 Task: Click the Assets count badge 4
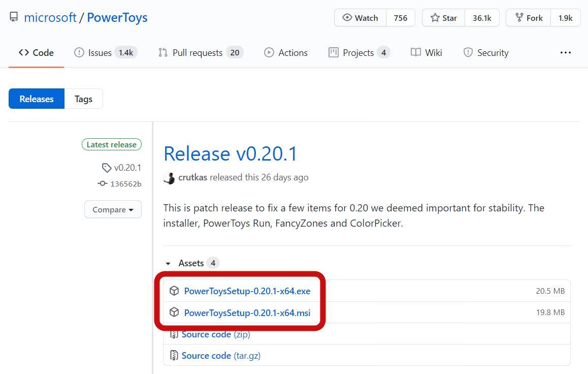click(x=213, y=263)
